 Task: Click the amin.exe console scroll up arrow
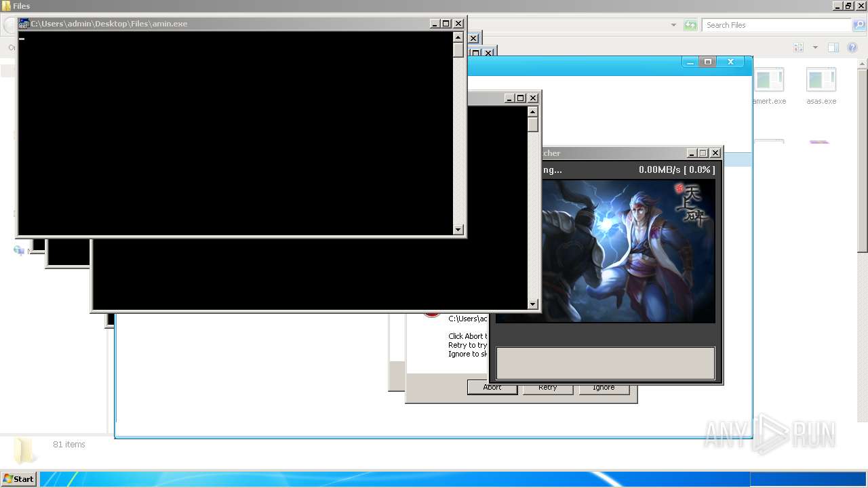[458, 37]
